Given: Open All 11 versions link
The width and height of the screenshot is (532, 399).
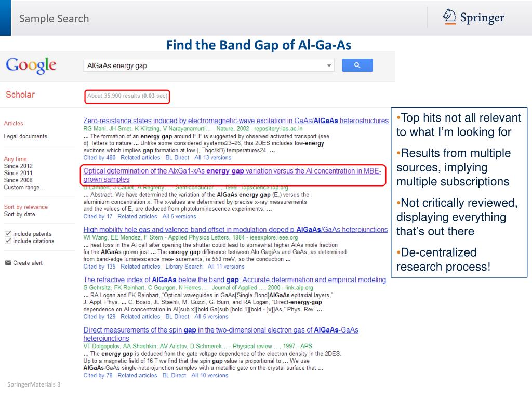Looking at the screenshot, I should point(226,267).
